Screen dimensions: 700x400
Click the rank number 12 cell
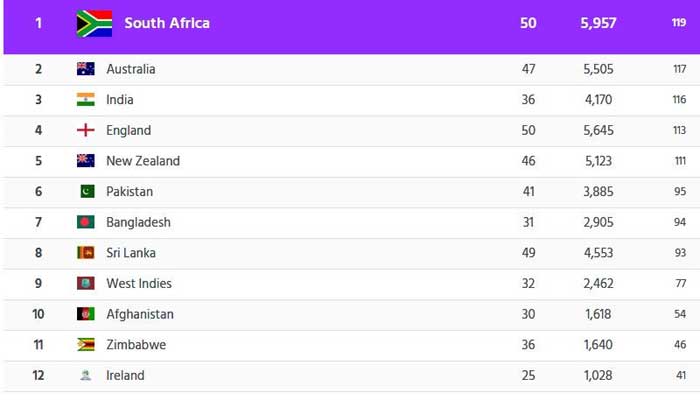(x=38, y=375)
